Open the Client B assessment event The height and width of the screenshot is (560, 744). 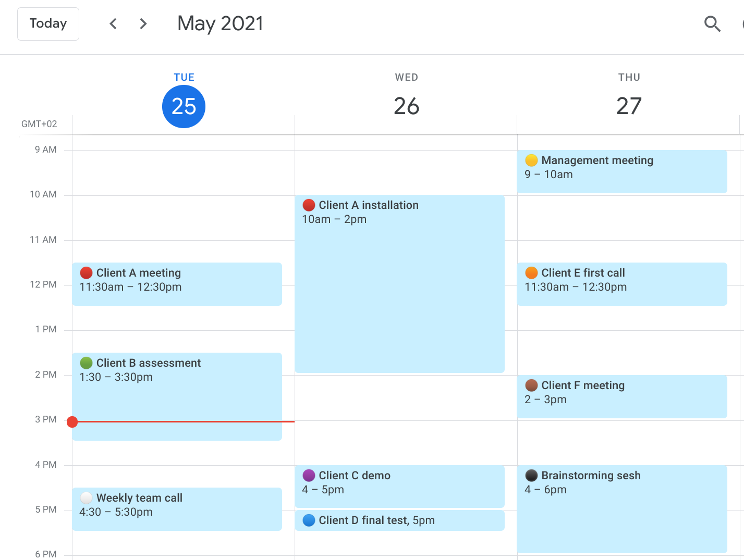click(x=177, y=396)
